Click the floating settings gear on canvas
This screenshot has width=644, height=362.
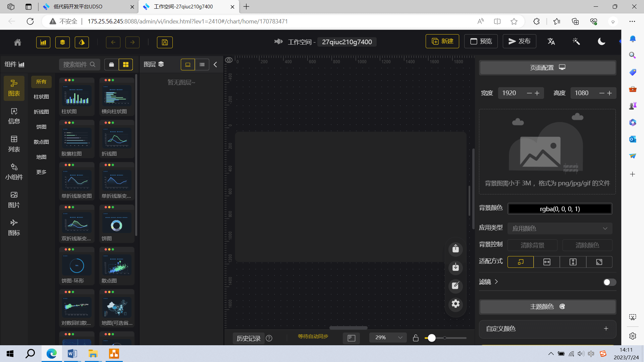click(455, 304)
